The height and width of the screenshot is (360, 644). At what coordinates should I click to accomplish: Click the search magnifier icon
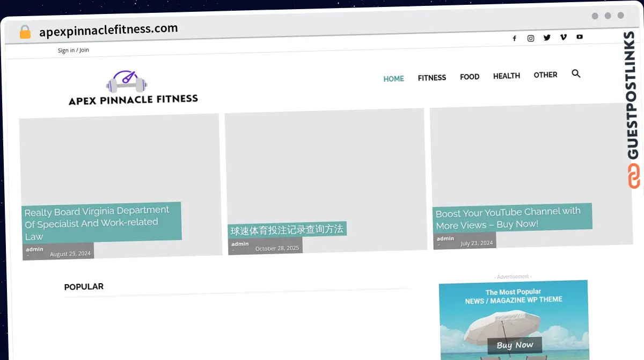[x=576, y=74]
